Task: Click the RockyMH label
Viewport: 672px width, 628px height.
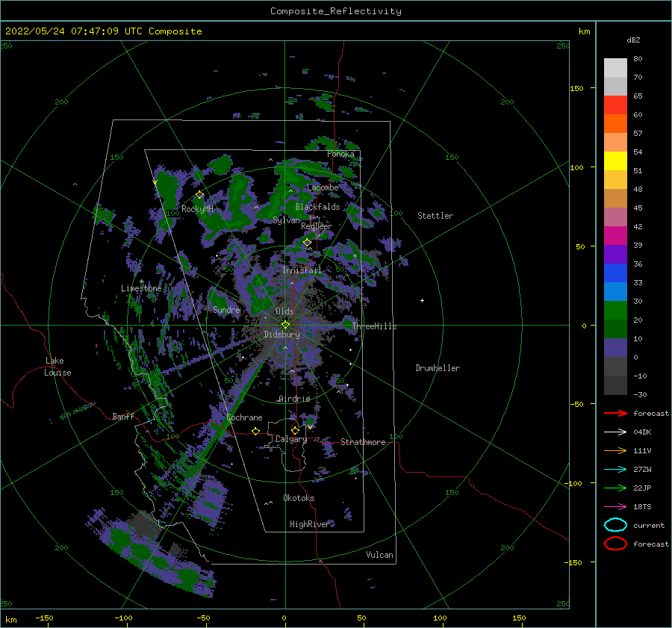Action: tap(197, 209)
